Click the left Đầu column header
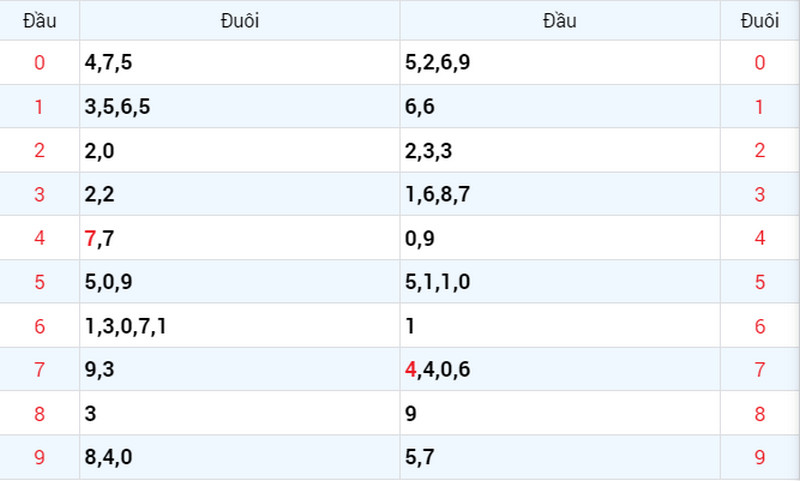The width and height of the screenshot is (800, 481). click(39, 21)
